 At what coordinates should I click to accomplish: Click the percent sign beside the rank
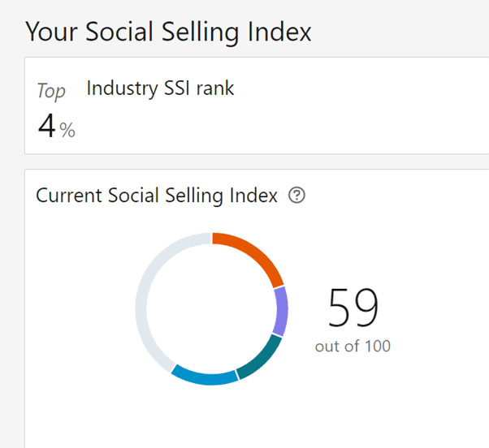[x=67, y=130]
